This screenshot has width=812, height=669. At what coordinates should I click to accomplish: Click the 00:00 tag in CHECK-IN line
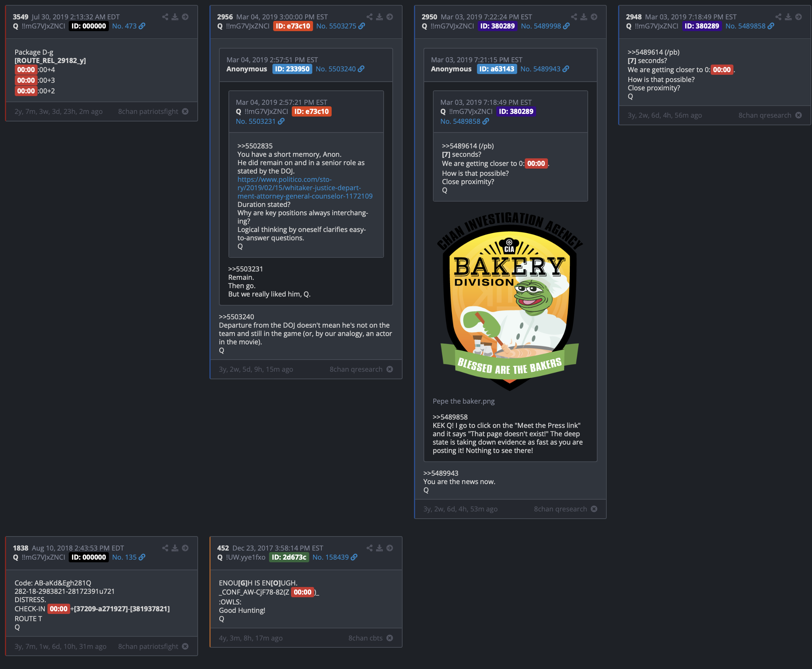58,609
